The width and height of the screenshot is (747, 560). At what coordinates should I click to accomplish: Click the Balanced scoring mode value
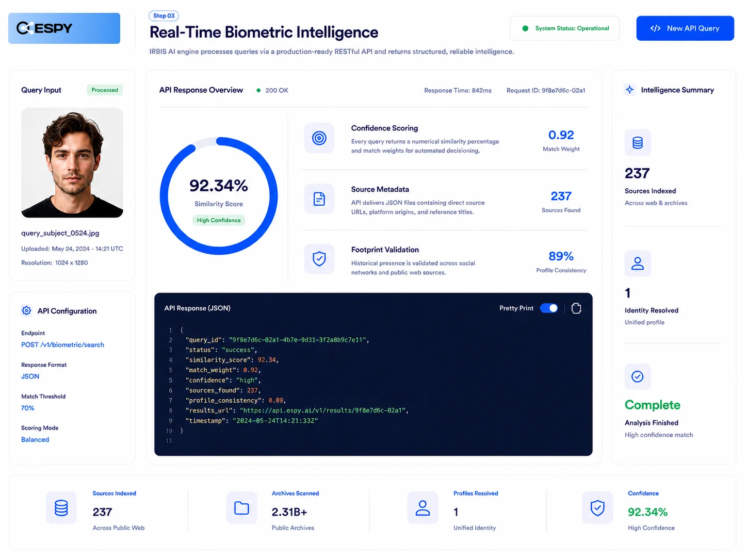35,439
